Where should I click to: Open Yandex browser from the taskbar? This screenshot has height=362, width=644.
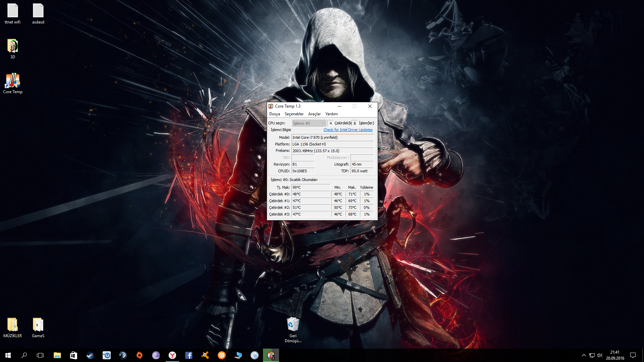[x=172, y=355]
